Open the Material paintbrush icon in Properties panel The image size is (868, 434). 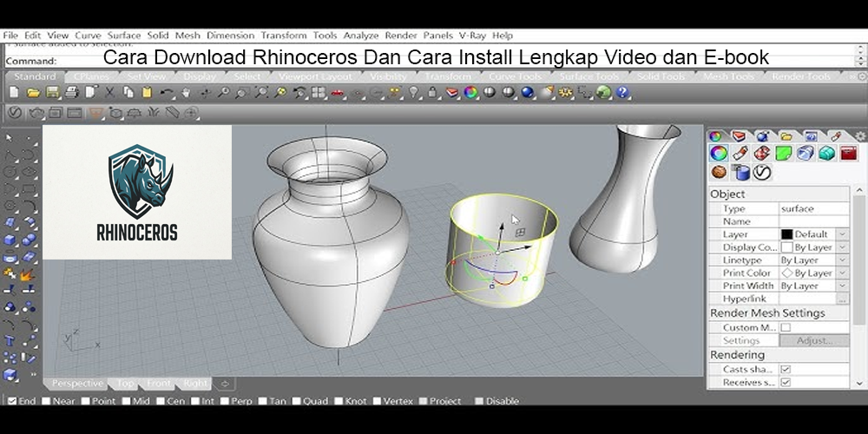tap(740, 154)
